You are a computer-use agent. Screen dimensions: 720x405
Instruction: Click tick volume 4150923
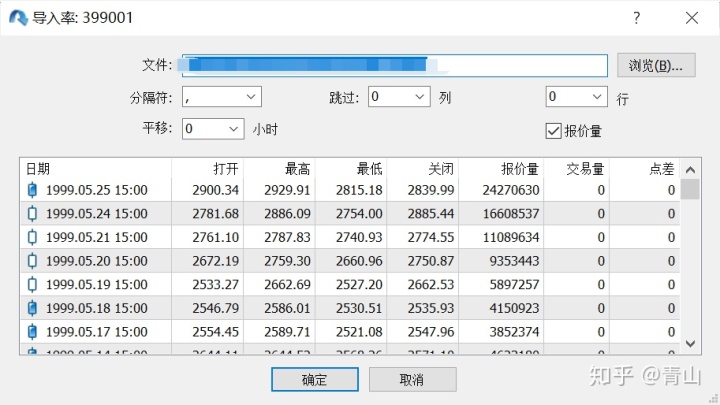click(x=514, y=308)
